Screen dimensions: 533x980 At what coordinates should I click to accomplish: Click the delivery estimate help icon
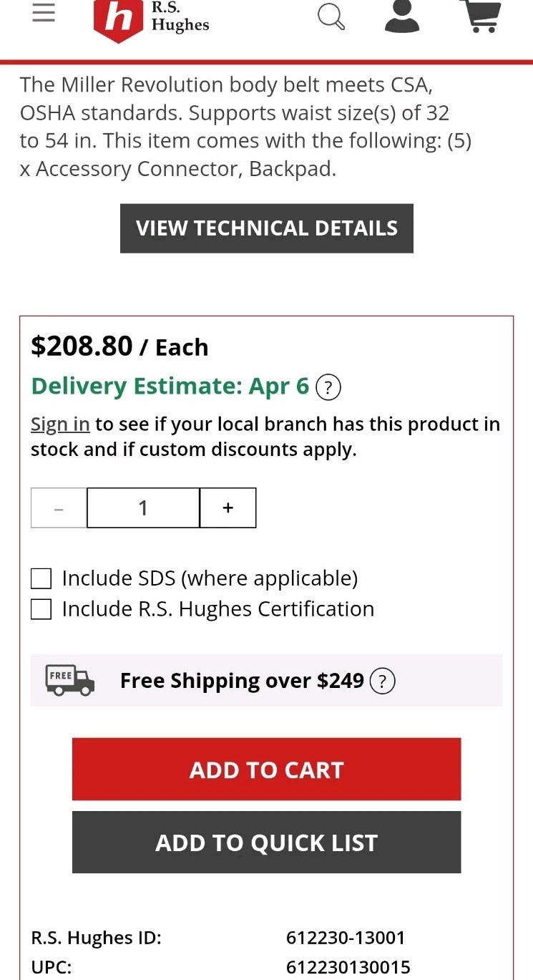[328, 387]
